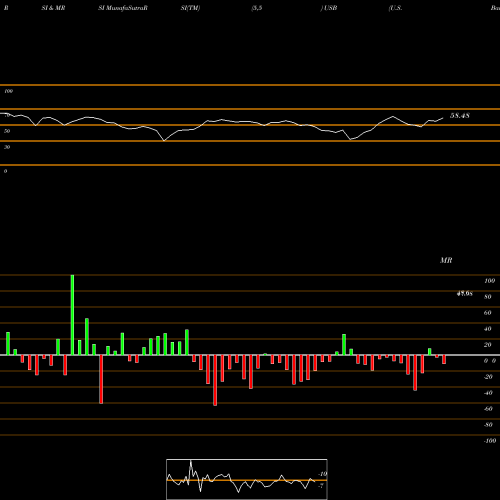The image size is (500, 500).
Task: Click the ') USB' ticker text in header
Action: click(x=329, y=8)
